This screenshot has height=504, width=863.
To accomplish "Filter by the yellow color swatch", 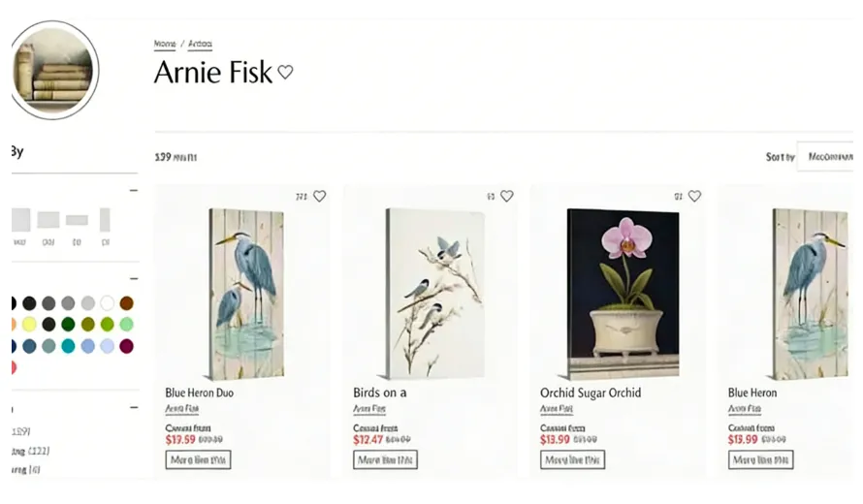I will click(29, 325).
